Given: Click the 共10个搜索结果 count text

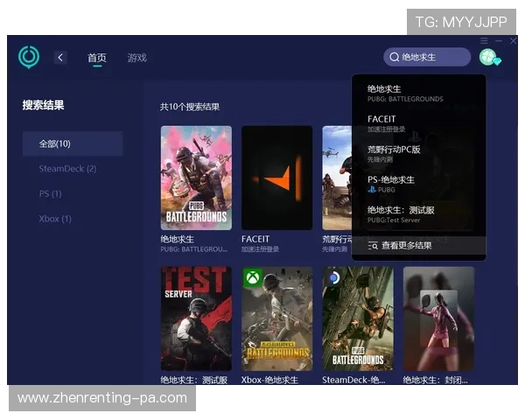Looking at the screenshot, I should pyautogui.click(x=190, y=107).
